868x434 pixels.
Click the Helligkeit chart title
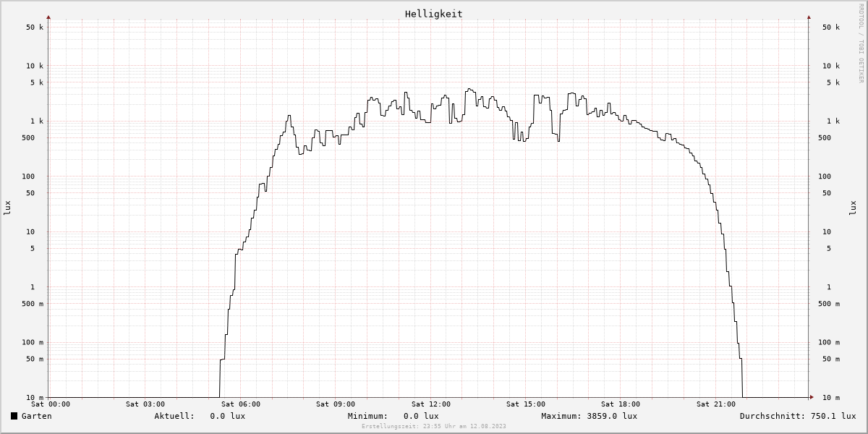coord(434,14)
